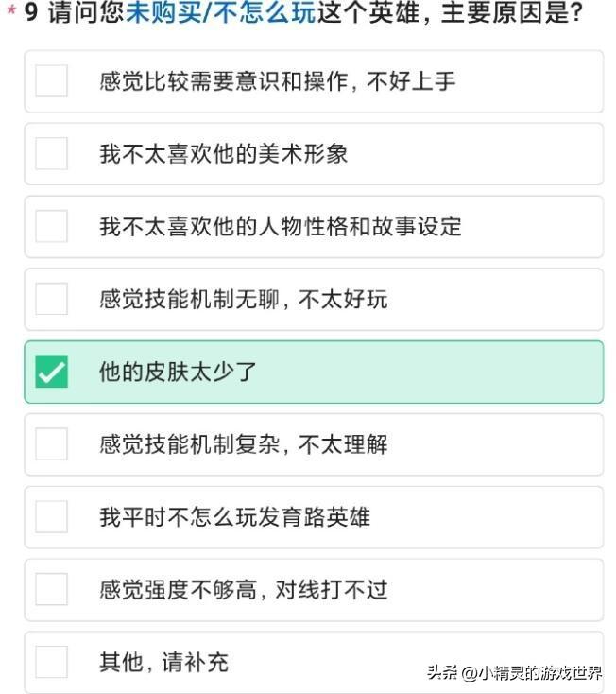Viewport: 616px width, 694px height.
Task: Uncheck the green 他的皮肤太少了 checkbox
Action: 51,372
